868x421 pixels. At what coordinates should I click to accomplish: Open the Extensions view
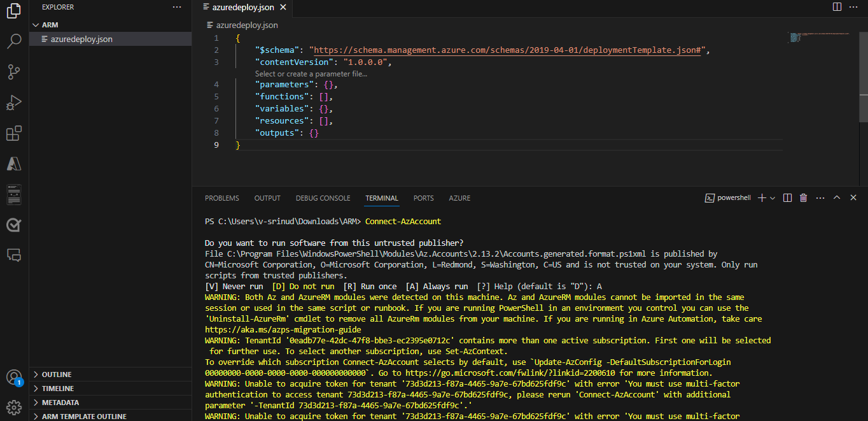tap(13, 132)
